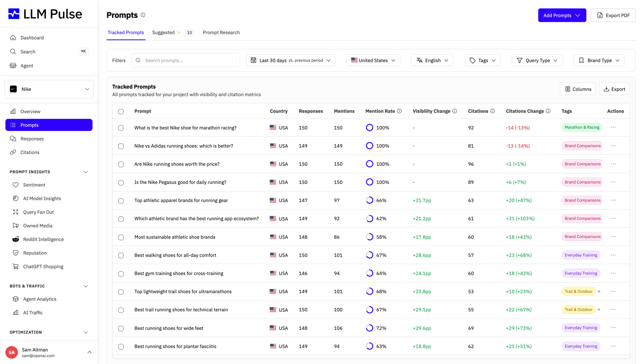
Task: Click the Citations column info icon
Action: pyautogui.click(x=492, y=111)
